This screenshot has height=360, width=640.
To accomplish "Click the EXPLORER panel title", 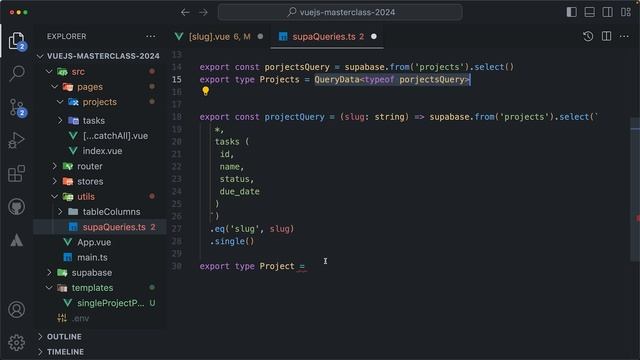I will click(x=67, y=36).
